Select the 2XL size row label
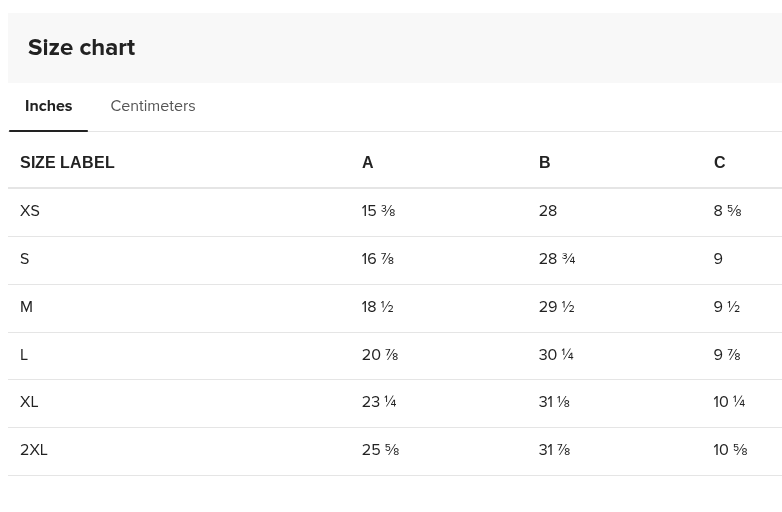This screenshot has height=512, width=782. tap(34, 450)
